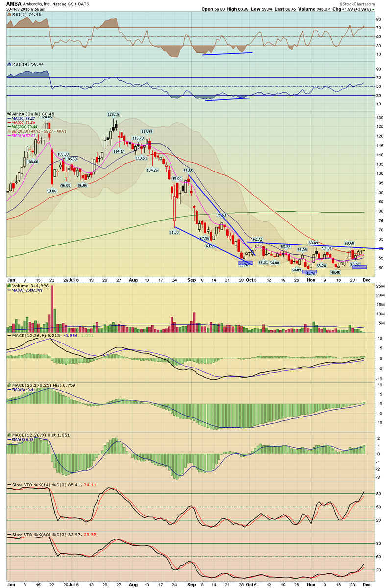Select the 'MA(60) 2,497,789' volume legend
The height and width of the screenshot is (588, 391).
(26, 290)
